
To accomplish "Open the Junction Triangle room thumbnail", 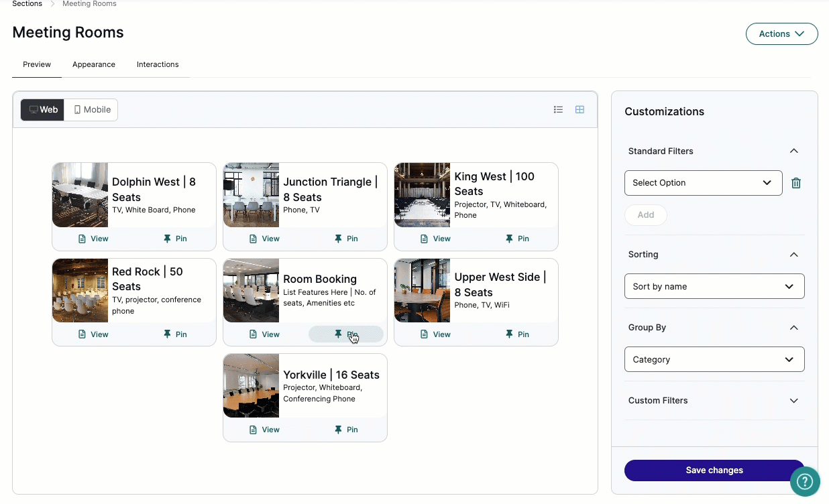I will pos(251,195).
